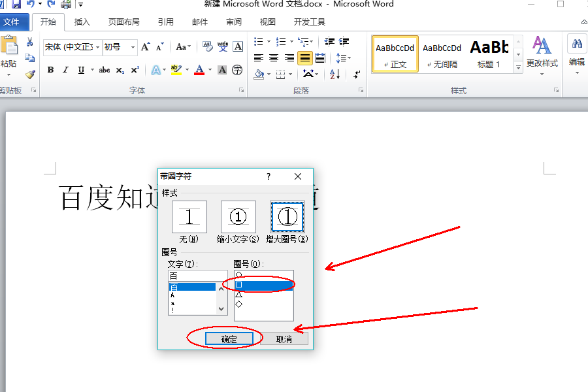
Task: Grow font size with larger A icon
Action: (146, 47)
